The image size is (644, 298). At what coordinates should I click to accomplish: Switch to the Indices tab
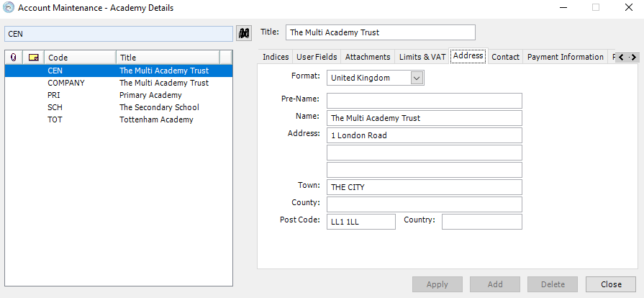[x=276, y=57]
